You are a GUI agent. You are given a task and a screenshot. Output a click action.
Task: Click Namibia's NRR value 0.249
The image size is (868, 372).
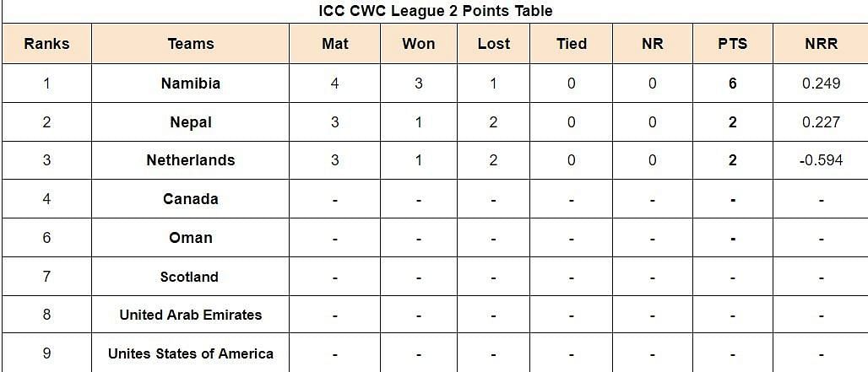[x=821, y=84]
